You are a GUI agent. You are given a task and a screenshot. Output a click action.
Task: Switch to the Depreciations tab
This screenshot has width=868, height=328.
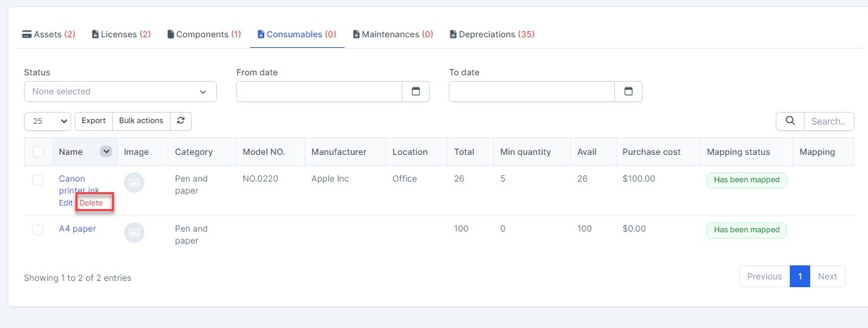click(x=492, y=34)
